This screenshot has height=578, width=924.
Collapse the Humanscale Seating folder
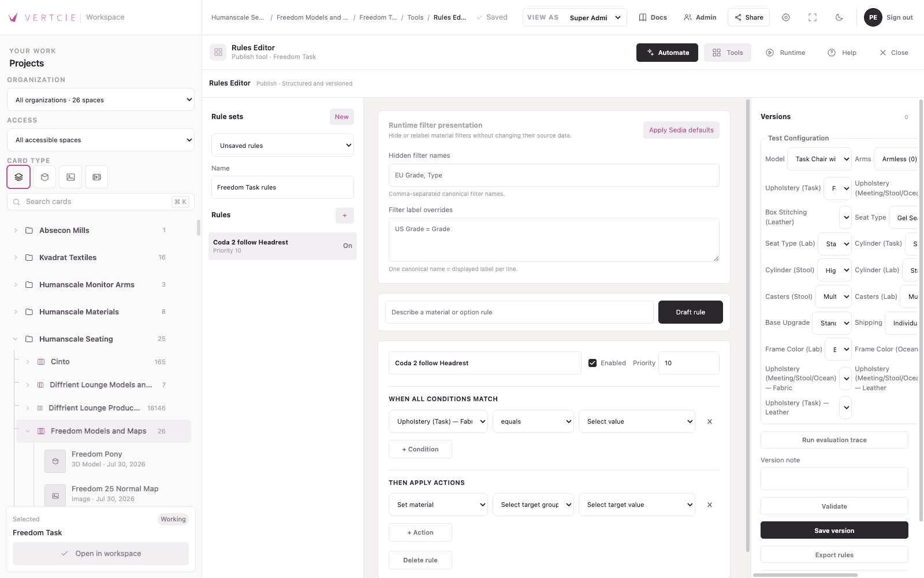(x=16, y=339)
